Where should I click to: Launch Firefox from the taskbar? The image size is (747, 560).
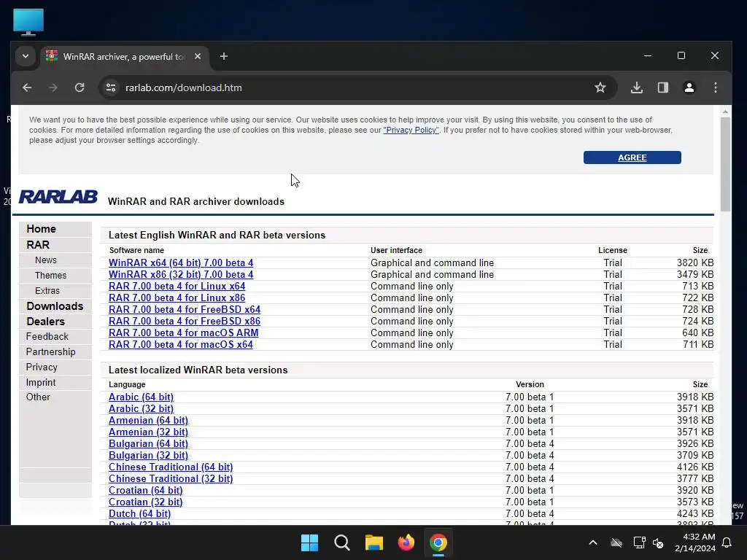click(x=406, y=542)
